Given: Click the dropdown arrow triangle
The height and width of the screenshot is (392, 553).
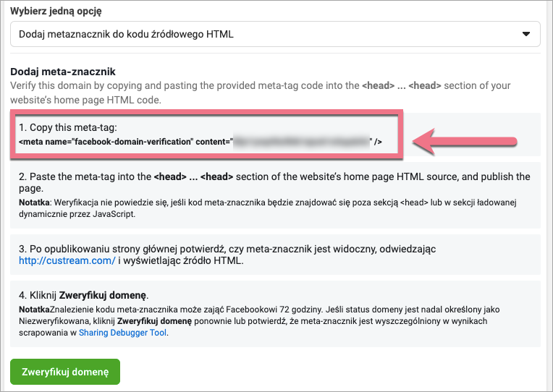Looking at the screenshot, I should click(x=526, y=34).
